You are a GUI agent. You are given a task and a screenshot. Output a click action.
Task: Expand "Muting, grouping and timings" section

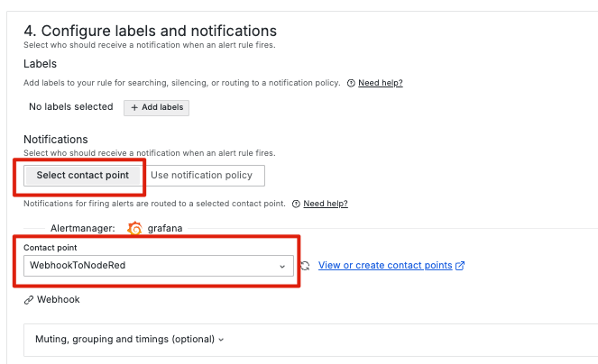pyautogui.click(x=124, y=340)
